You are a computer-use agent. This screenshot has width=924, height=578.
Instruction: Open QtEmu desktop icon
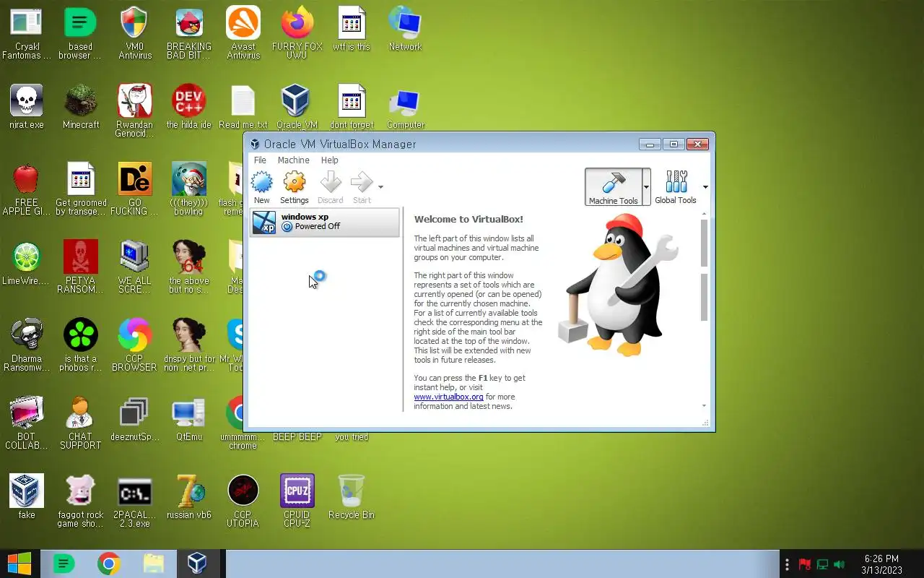click(189, 419)
